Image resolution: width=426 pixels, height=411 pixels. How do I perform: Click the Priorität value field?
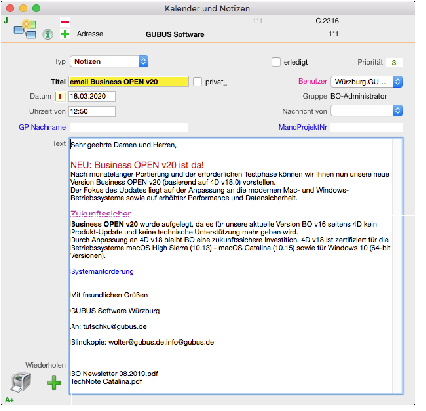tap(394, 62)
